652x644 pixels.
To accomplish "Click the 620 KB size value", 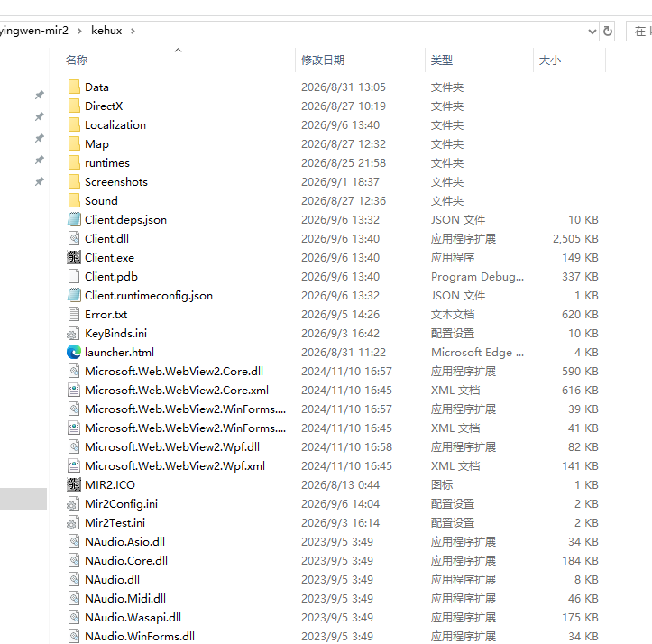I will (x=580, y=314).
